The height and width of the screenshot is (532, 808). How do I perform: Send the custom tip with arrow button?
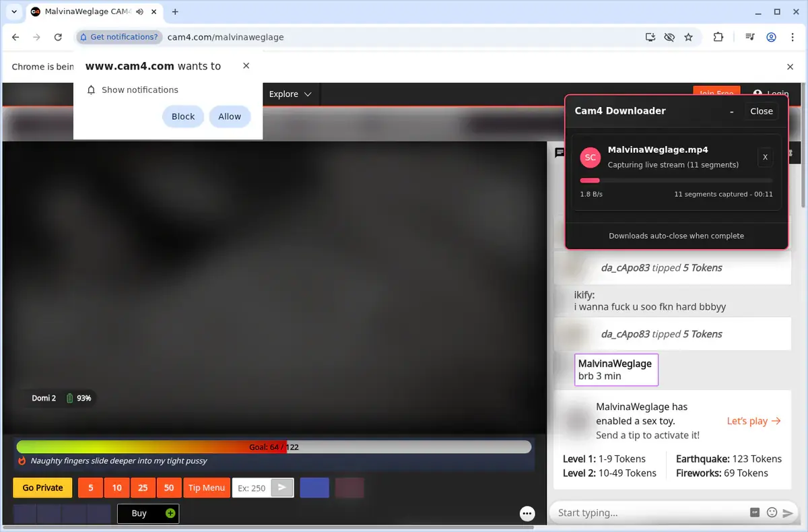pyautogui.click(x=282, y=488)
